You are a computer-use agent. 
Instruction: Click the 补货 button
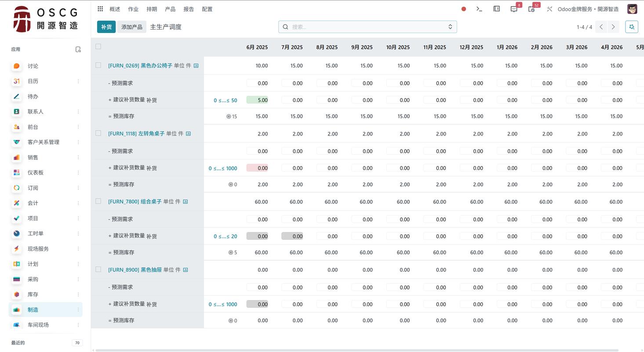(106, 27)
